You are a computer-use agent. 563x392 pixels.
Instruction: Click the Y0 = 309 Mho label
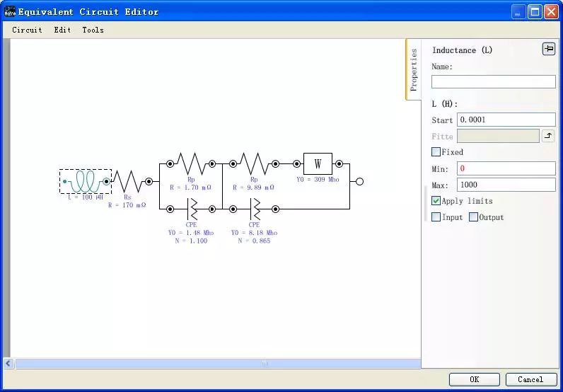point(318,179)
